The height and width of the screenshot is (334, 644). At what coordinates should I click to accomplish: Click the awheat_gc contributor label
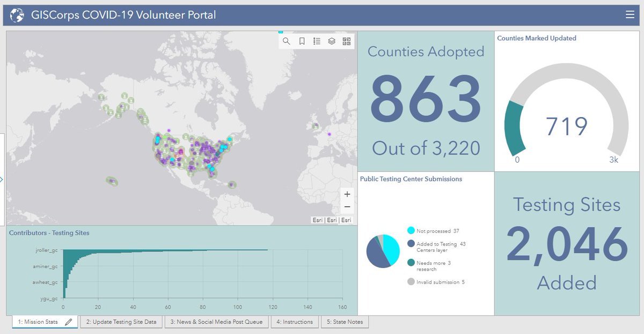(x=46, y=282)
